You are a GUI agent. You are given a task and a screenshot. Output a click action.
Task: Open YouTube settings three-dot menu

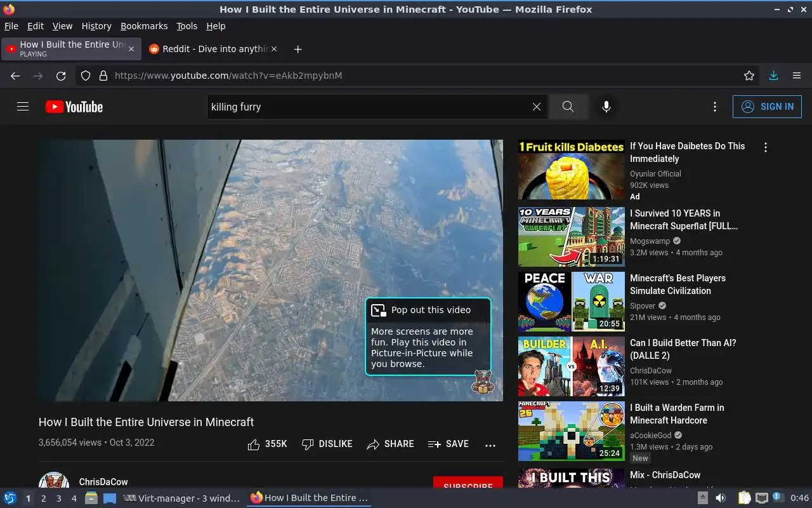(715, 107)
